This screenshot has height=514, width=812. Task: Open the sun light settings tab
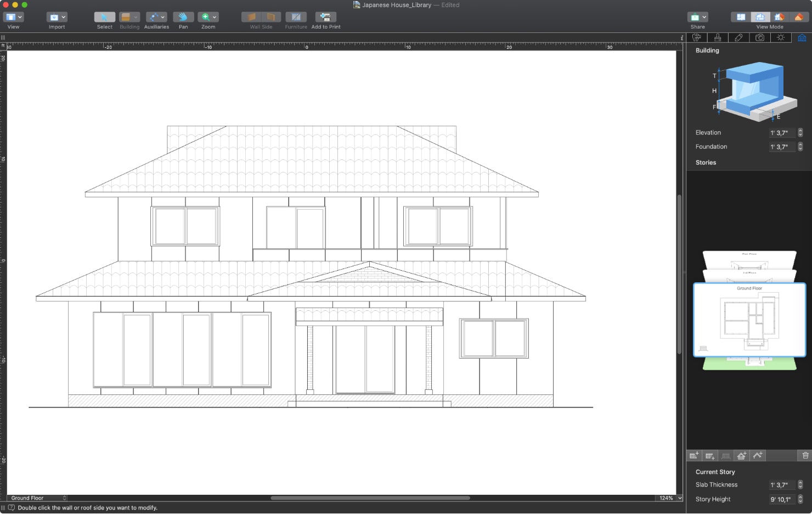[x=781, y=37]
